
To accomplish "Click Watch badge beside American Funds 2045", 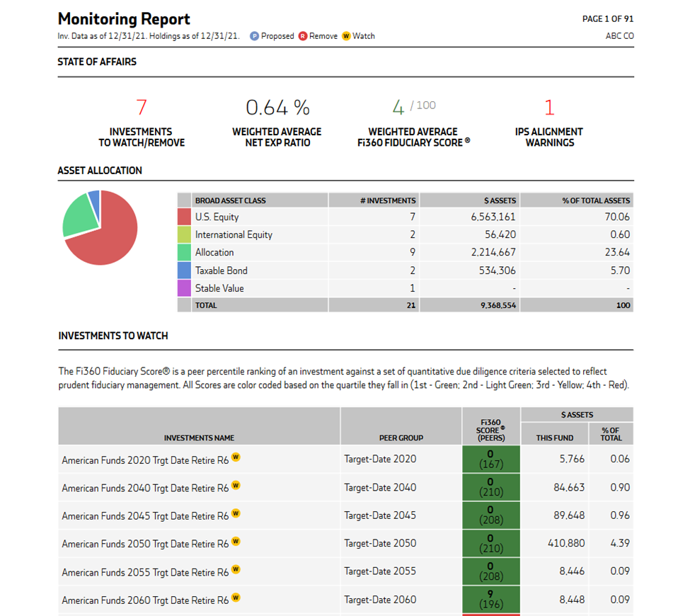I will (x=236, y=514).
